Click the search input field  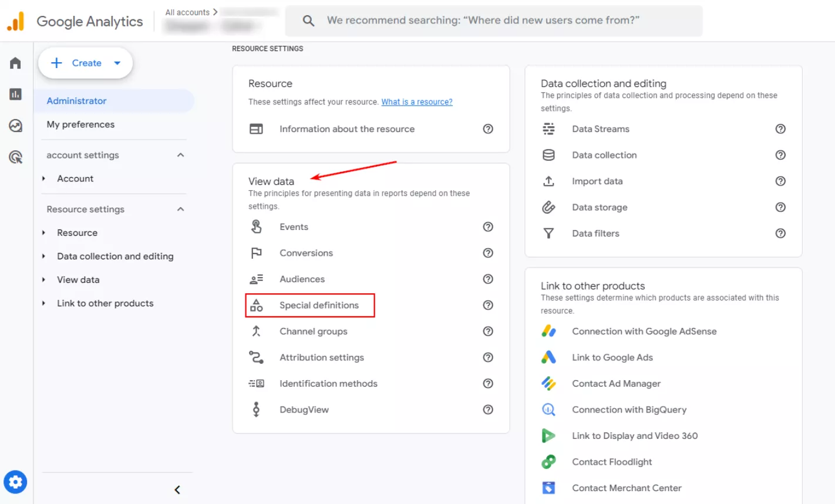coord(493,21)
